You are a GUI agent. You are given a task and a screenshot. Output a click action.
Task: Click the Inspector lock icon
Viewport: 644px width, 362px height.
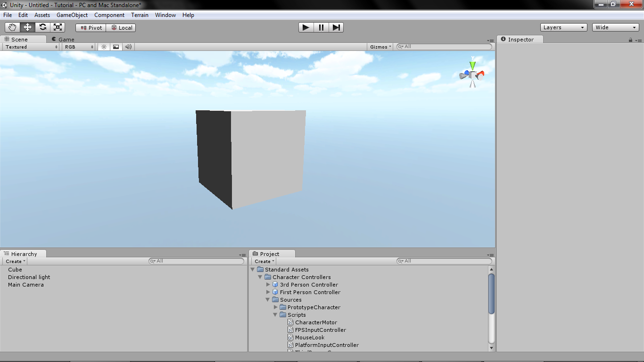630,40
